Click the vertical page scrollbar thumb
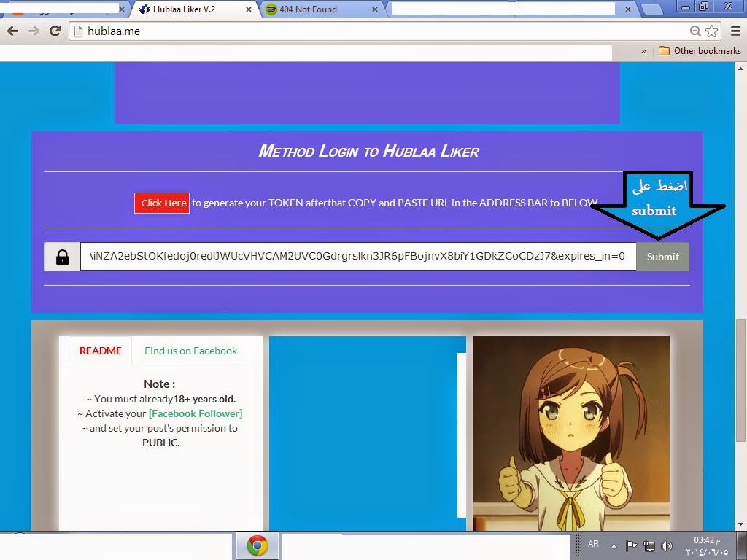 (741, 381)
